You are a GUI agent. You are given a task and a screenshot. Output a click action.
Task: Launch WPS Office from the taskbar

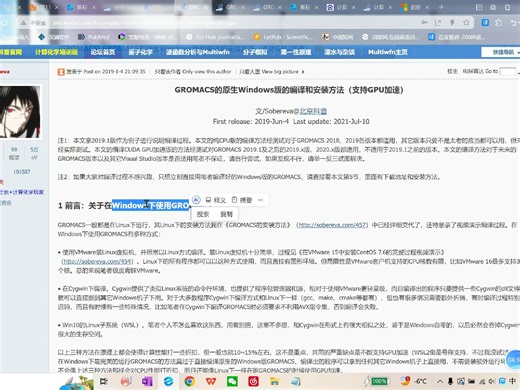click(x=211, y=381)
